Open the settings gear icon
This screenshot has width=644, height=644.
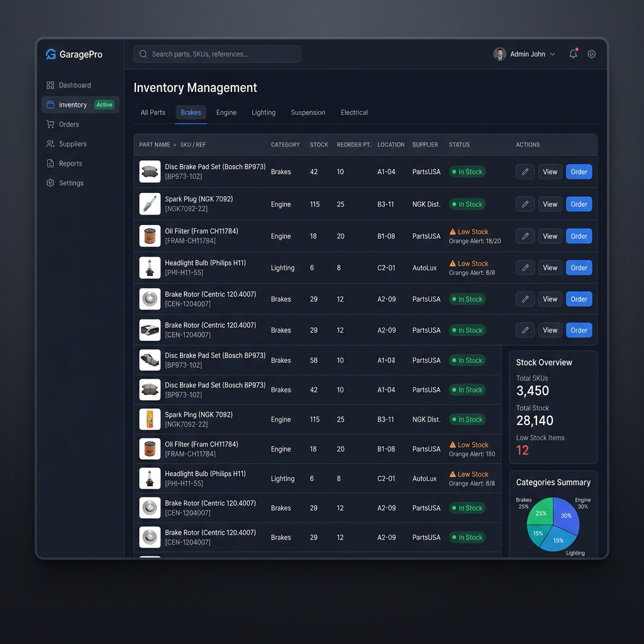[591, 54]
